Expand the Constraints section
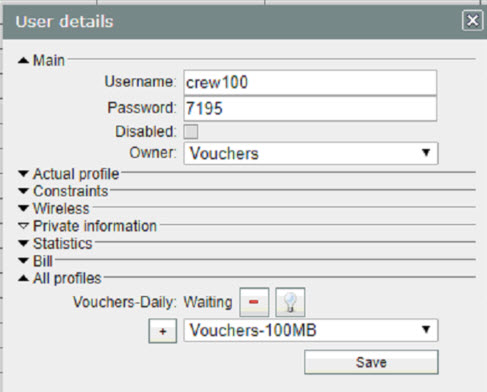Screen dimensions: 487x392 (23, 191)
